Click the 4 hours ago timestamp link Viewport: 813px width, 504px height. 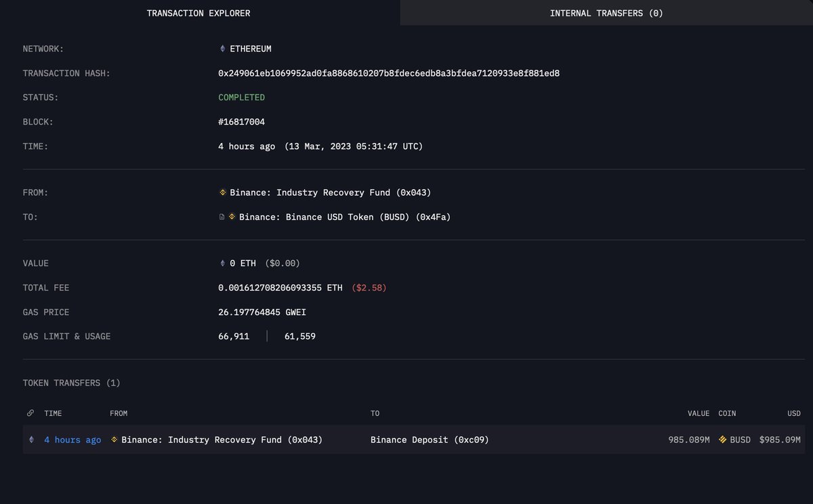pos(72,439)
